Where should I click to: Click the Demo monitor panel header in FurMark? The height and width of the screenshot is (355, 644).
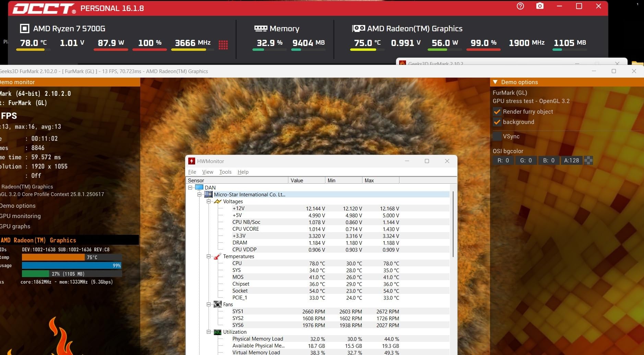click(70, 82)
